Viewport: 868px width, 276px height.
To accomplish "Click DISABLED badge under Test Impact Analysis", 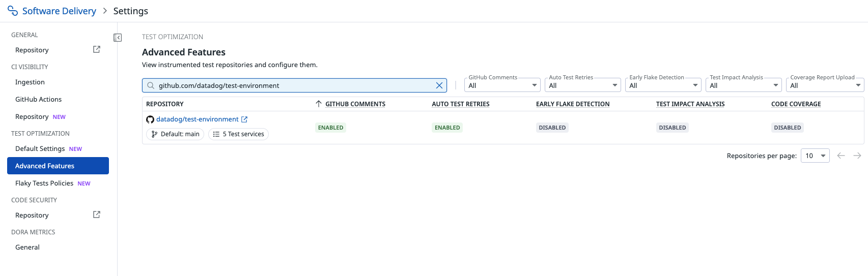I will point(673,128).
